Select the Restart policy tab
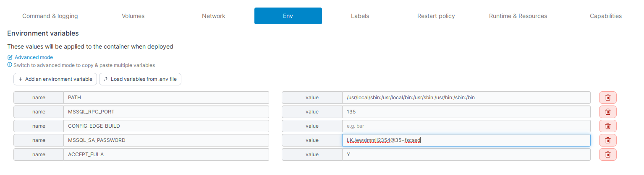Image resolution: width=644 pixels, height=175 pixels. [x=436, y=16]
